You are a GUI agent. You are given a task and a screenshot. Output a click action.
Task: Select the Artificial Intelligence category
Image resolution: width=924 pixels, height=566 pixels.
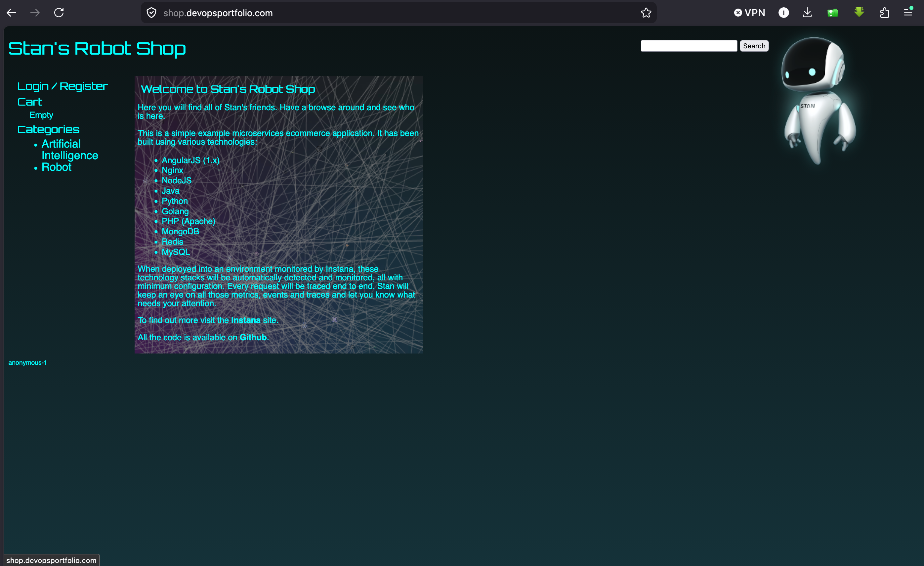(x=70, y=149)
